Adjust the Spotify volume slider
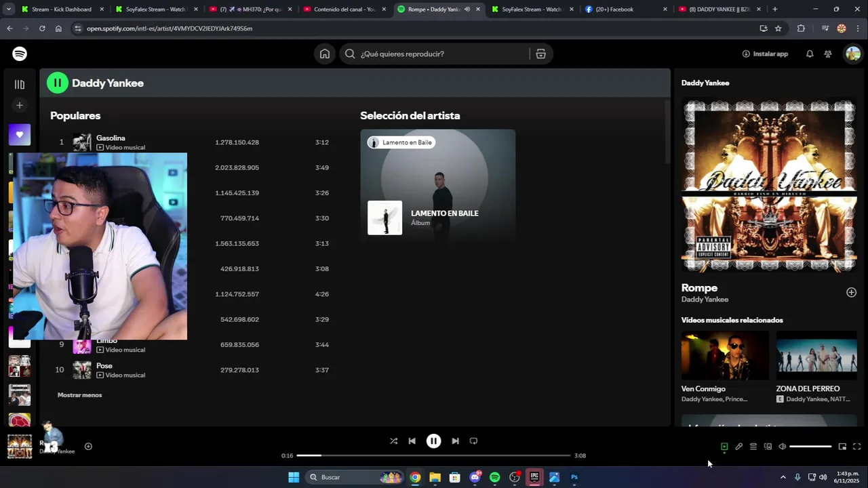The width and height of the screenshot is (868, 488). pos(810,447)
